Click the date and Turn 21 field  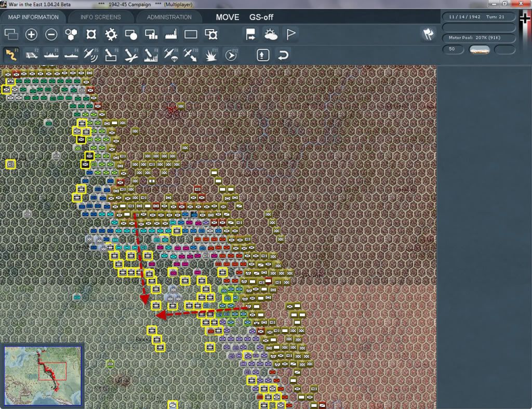(478, 17)
